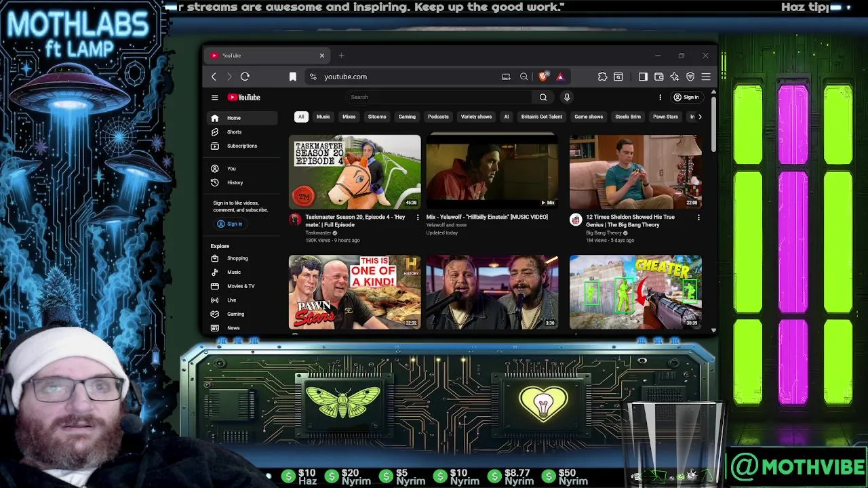Open YouTube guide hamburger menu

click(x=214, y=97)
